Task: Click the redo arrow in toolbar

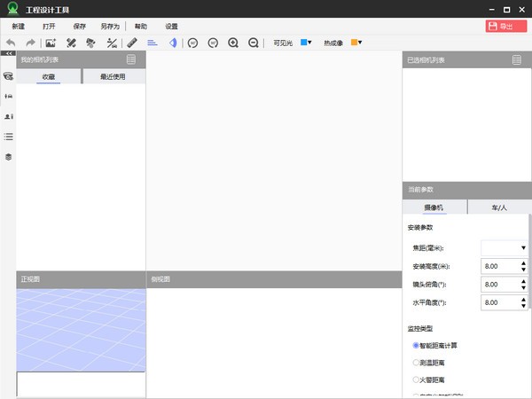Action: coord(30,43)
